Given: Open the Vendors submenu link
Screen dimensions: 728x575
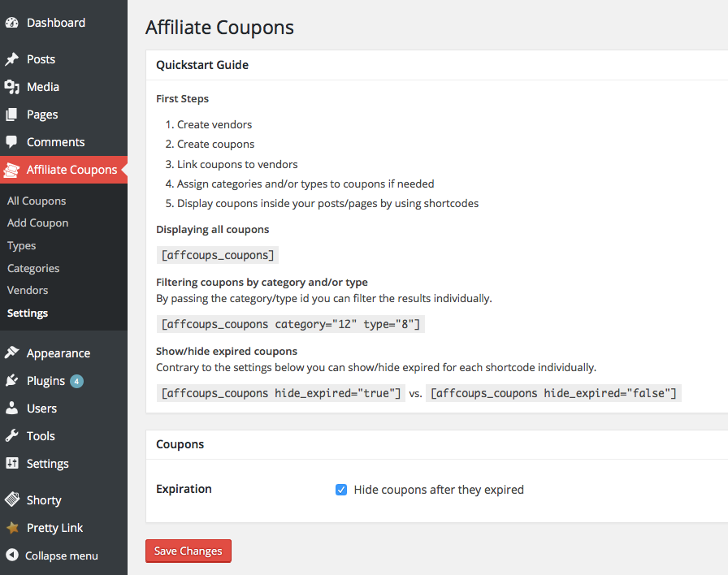Looking at the screenshot, I should point(28,290).
